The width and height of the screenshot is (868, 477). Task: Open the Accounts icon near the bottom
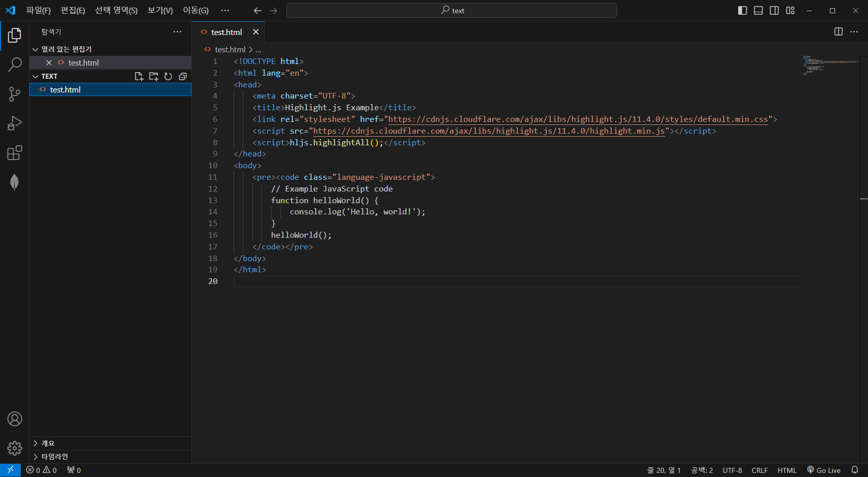(x=15, y=419)
